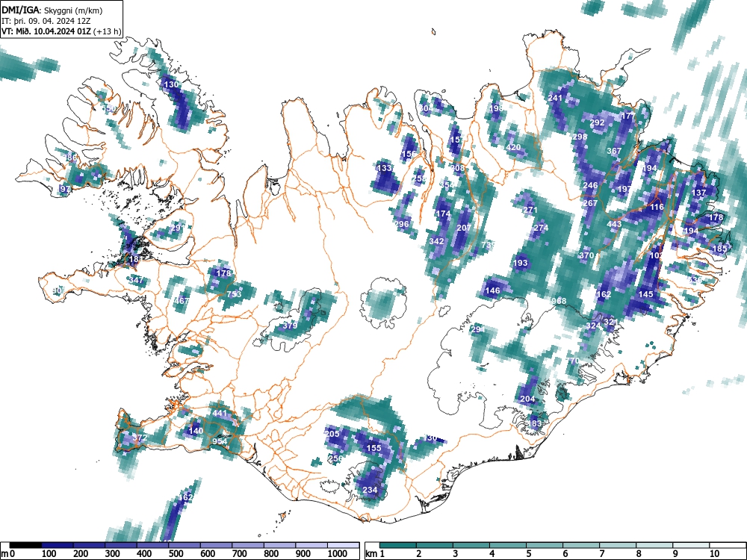Select the map value '954'
The width and height of the screenshot is (747, 560).
click(220, 441)
